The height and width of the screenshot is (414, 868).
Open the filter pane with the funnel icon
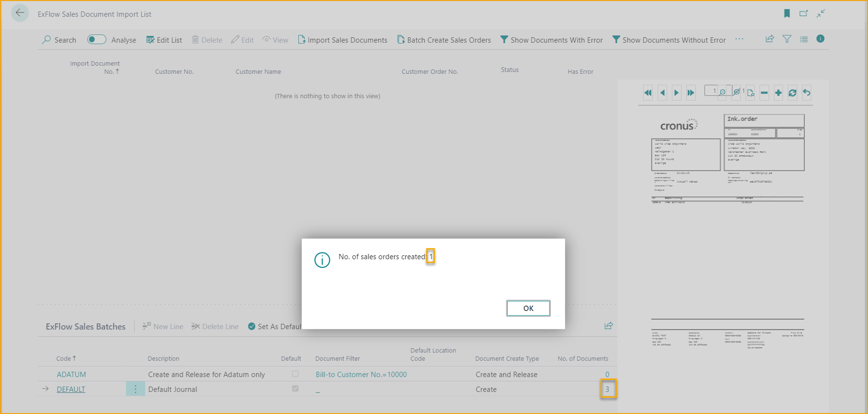(787, 40)
